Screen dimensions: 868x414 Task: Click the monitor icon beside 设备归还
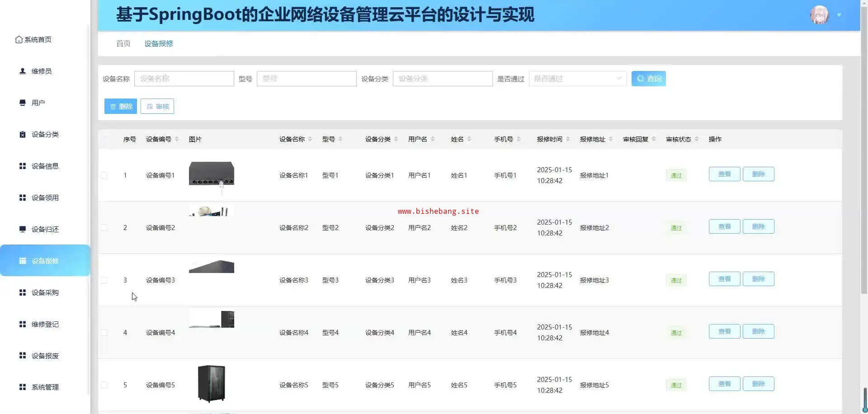(x=23, y=229)
